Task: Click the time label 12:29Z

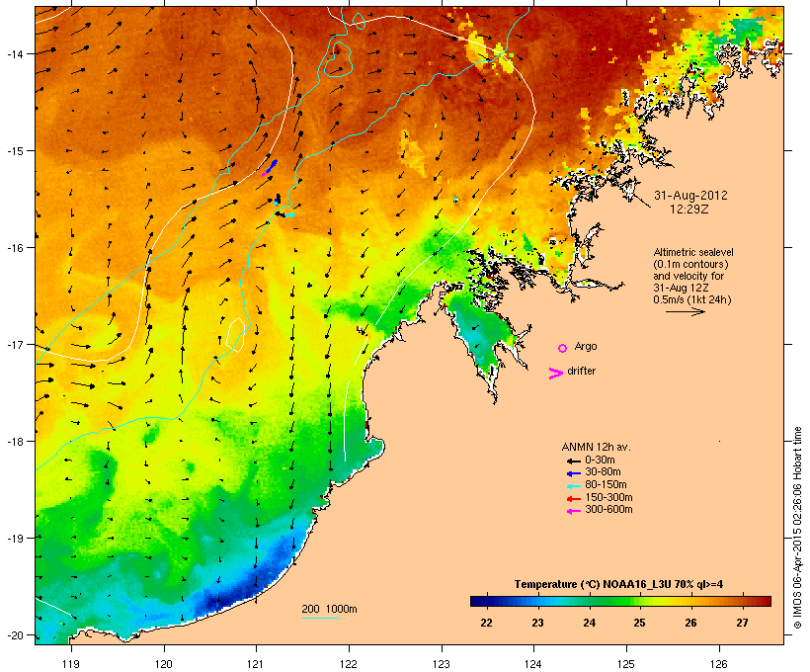Action: coord(689,210)
